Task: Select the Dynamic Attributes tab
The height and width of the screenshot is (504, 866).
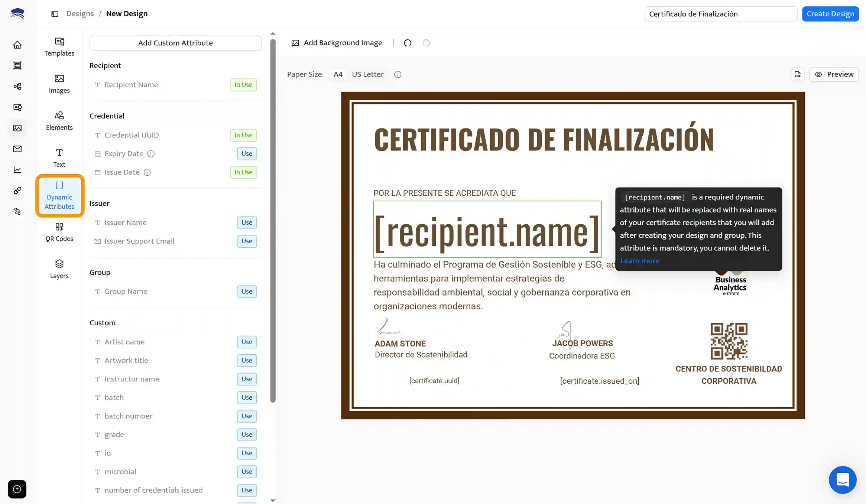Action: [59, 196]
